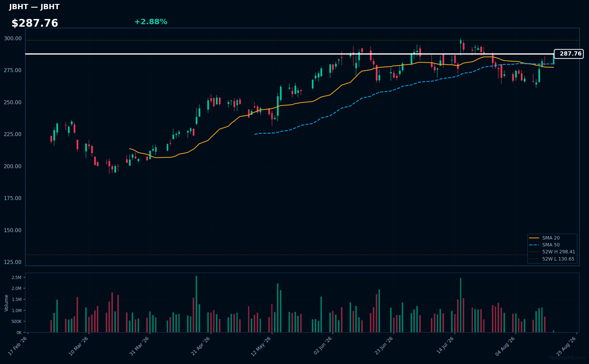Screen dimensions: 589x364
Task: Click the 125.00 price axis label
Action: pos(13,262)
